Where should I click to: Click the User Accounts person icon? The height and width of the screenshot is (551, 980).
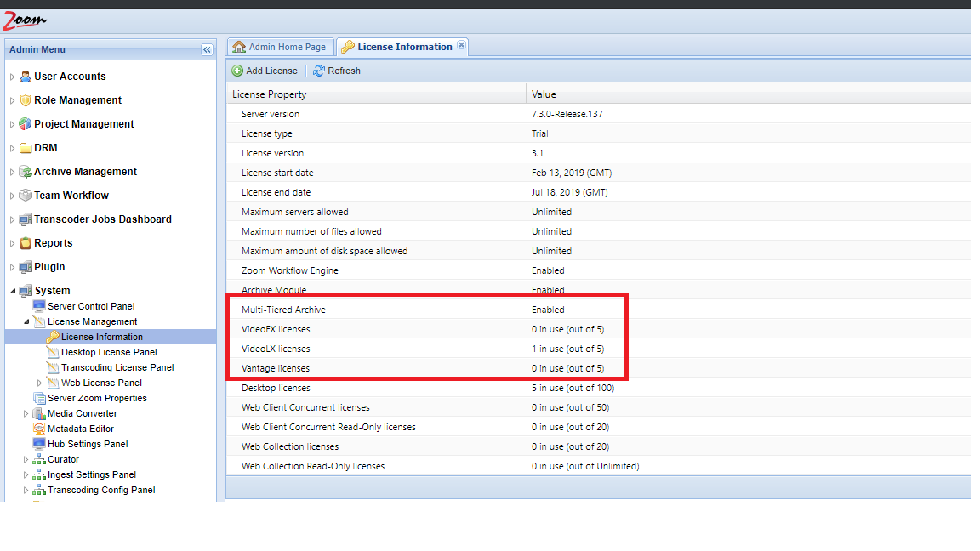(26, 77)
